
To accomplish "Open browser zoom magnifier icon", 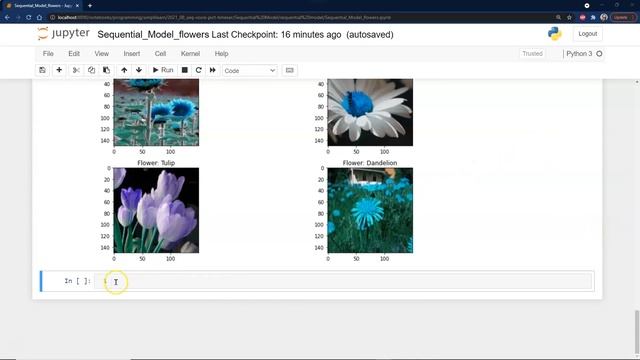I will coord(558,18).
